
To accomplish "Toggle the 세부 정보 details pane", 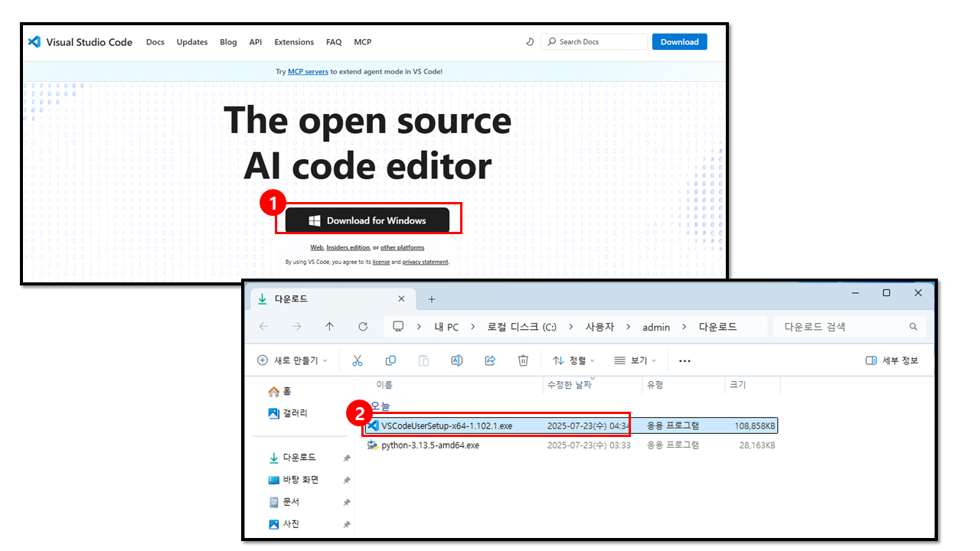I will 891,360.
